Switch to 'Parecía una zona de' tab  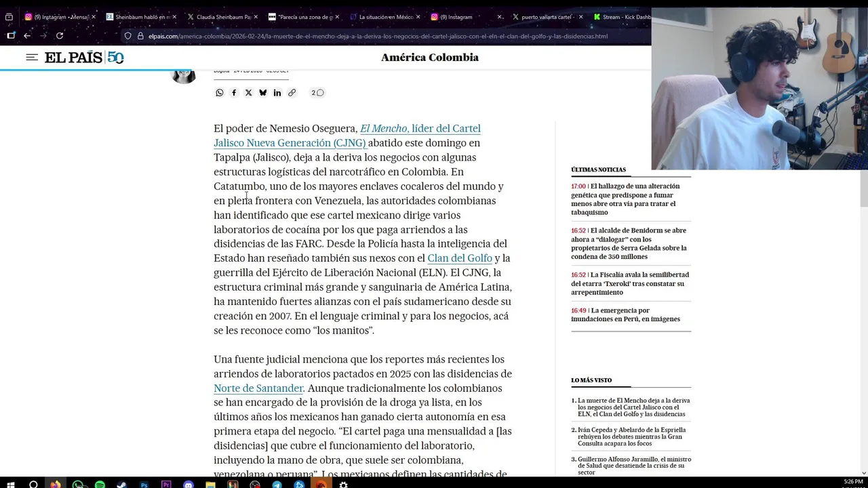(x=304, y=17)
